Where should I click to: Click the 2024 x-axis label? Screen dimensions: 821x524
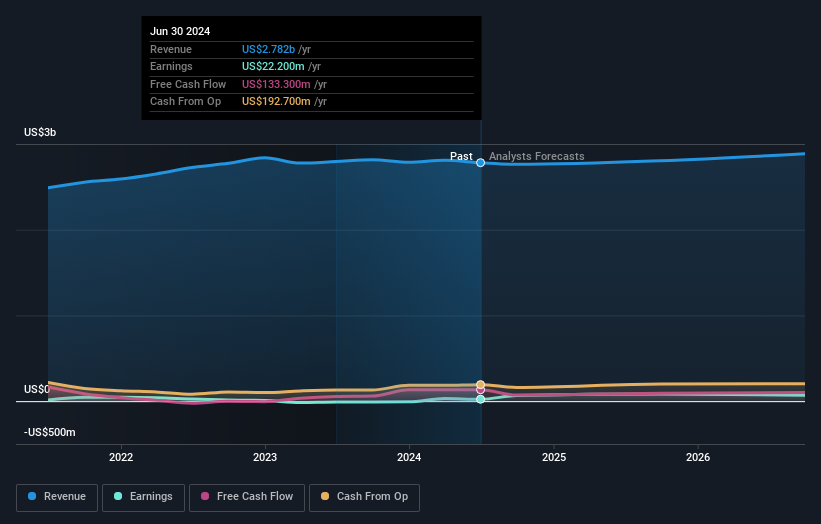(x=409, y=458)
